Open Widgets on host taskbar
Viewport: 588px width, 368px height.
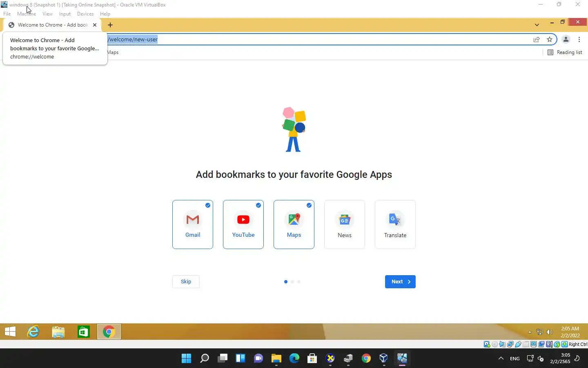coord(241,359)
